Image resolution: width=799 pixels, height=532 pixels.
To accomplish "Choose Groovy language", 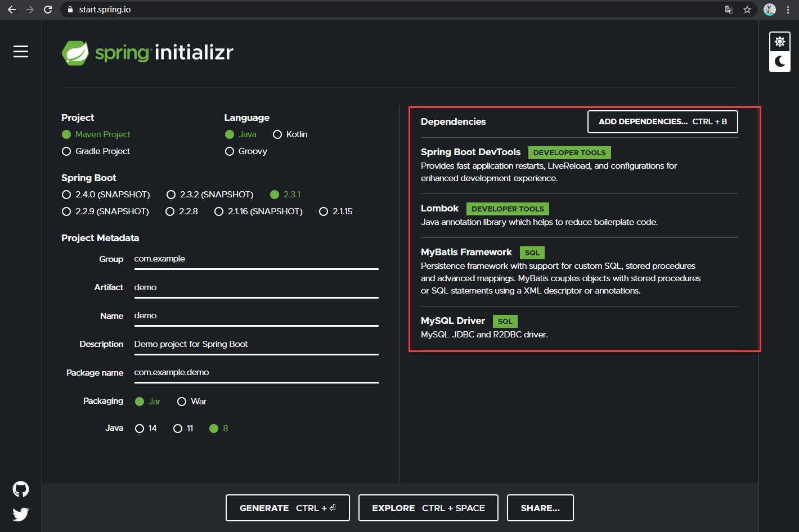I will [246, 151].
